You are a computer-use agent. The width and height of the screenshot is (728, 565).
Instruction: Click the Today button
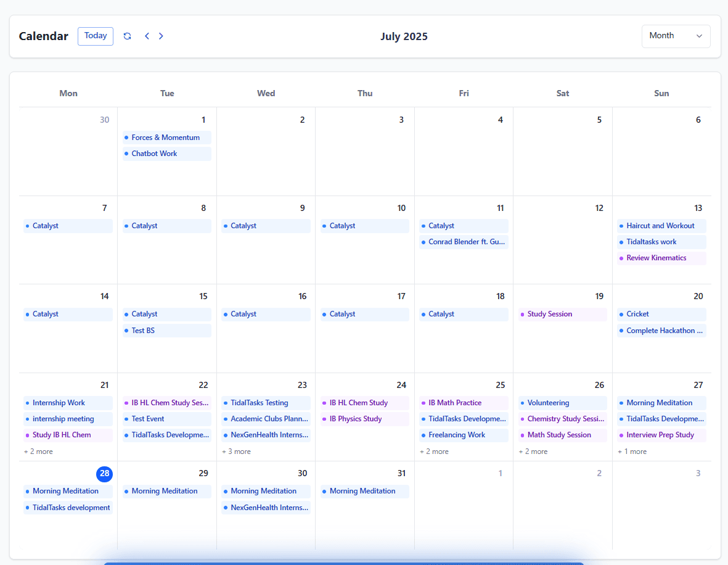tap(95, 36)
